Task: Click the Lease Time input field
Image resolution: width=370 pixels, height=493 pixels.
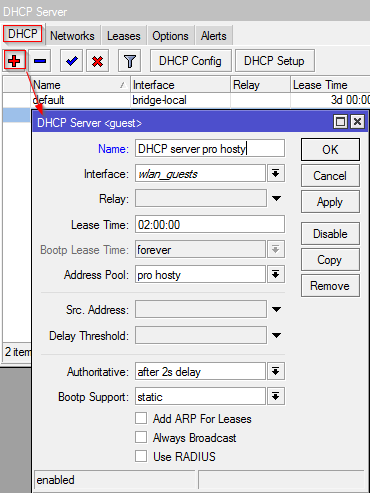Action: click(210, 224)
